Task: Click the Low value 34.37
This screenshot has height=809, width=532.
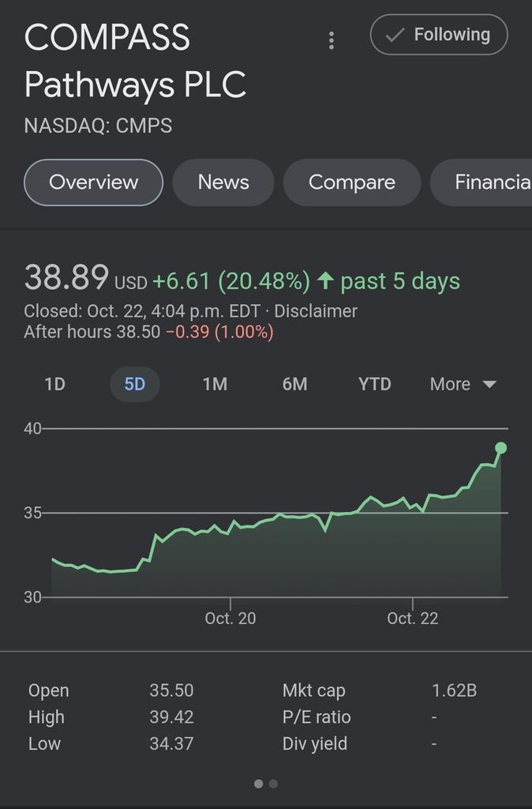Action: coord(171,744)
